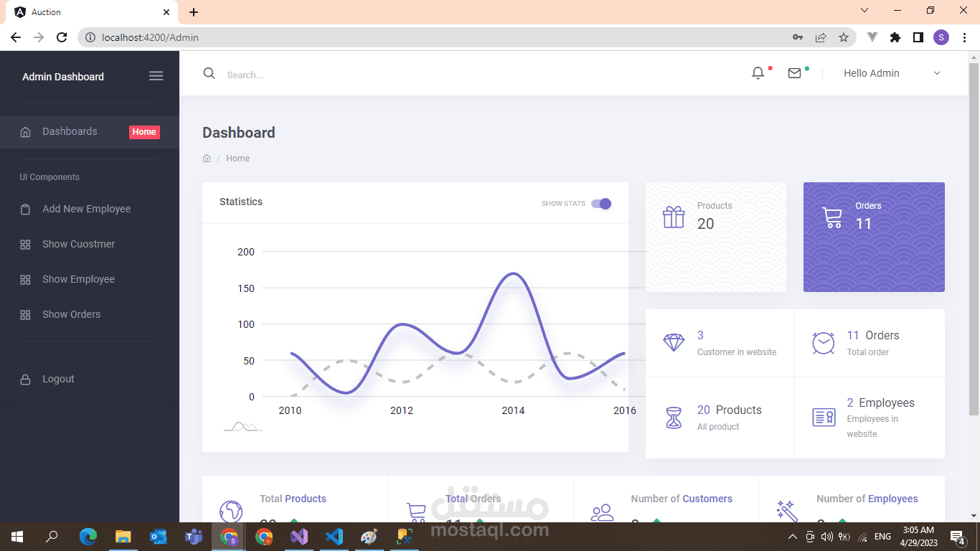Open Windows Start menu
This screenshot has width=980, height=551.
point(17,537)
